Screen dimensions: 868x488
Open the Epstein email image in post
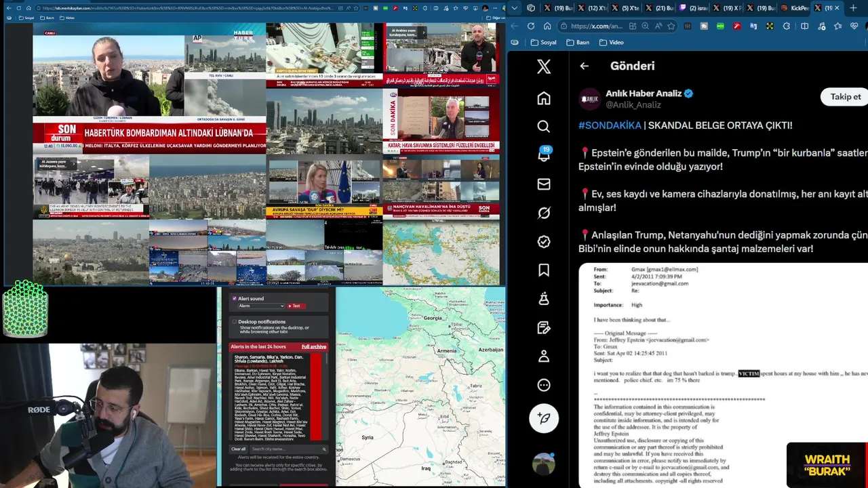(723, 375)
